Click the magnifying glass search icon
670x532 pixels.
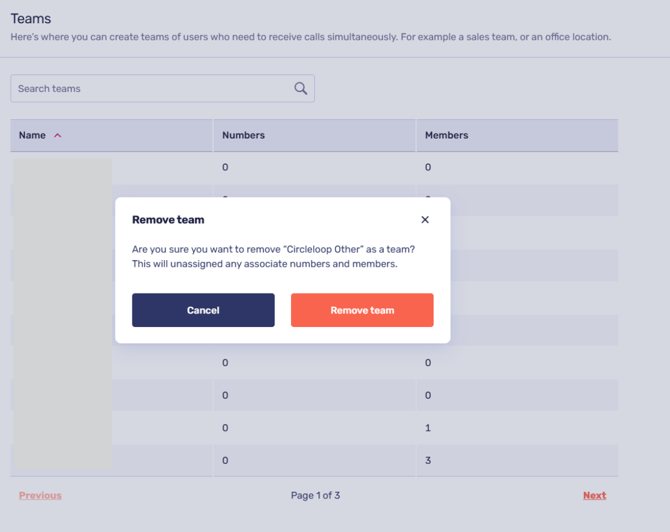tap(300, 88)
